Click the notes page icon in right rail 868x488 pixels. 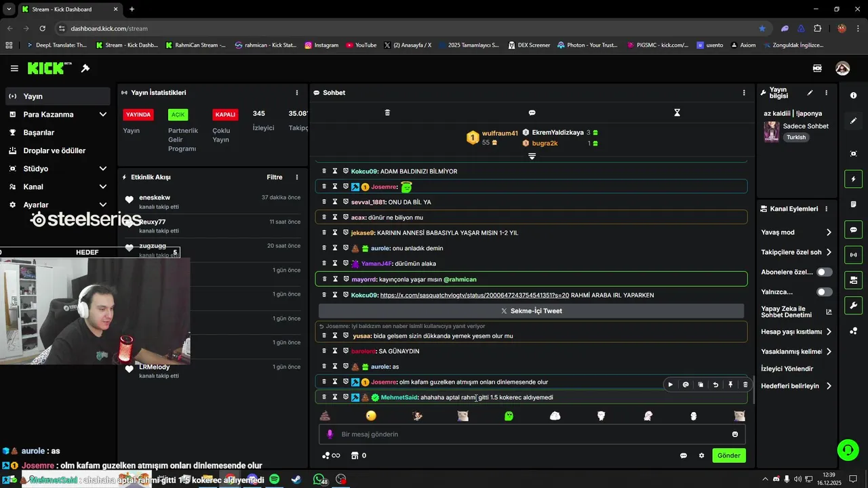tap(853, 205)
